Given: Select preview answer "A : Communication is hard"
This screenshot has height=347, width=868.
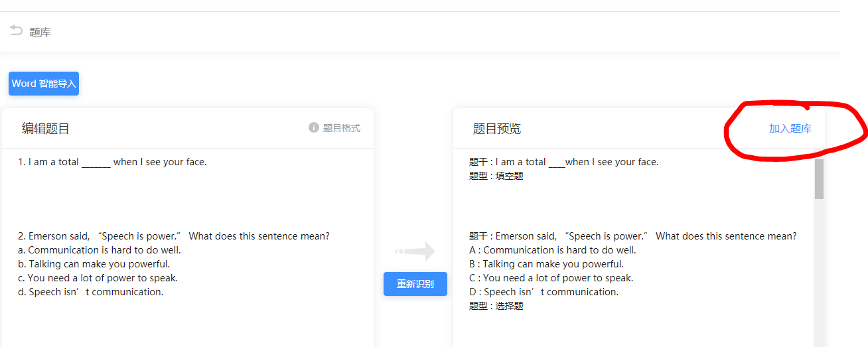Looking at the screenshot, I should pyautogui.click(x=552, y=250).
